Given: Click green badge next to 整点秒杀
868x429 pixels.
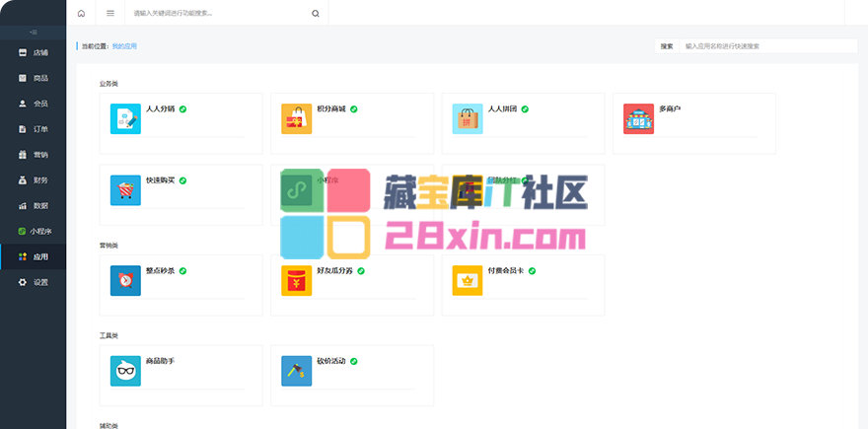Looking at the screenshot, I should [183, 270].
